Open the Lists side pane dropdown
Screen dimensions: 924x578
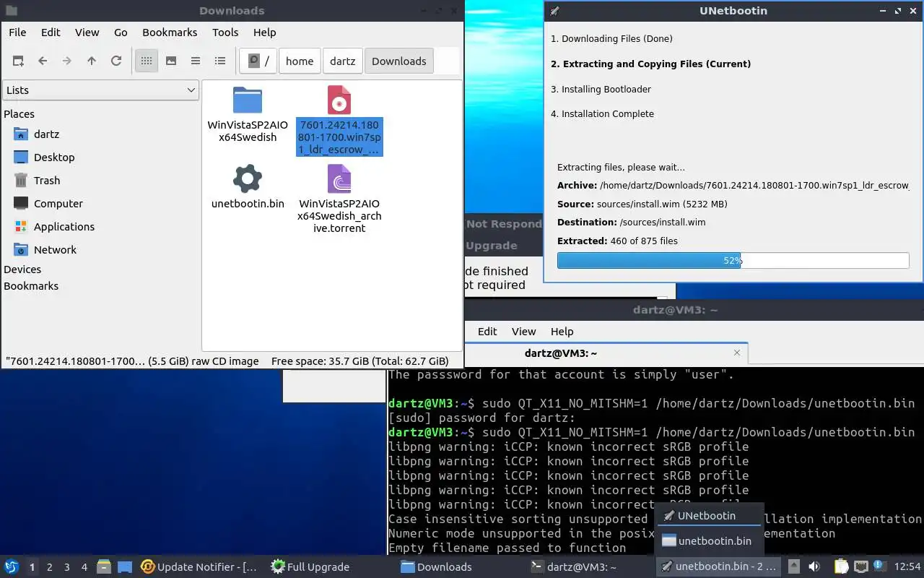[100, 90]
